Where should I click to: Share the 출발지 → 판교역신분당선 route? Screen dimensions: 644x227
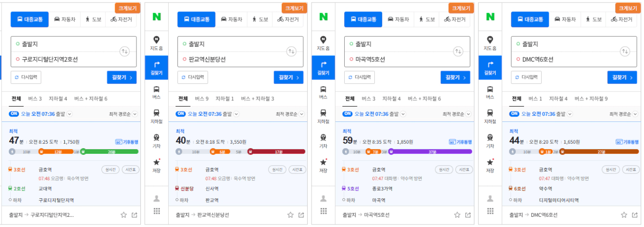[301, 215]
